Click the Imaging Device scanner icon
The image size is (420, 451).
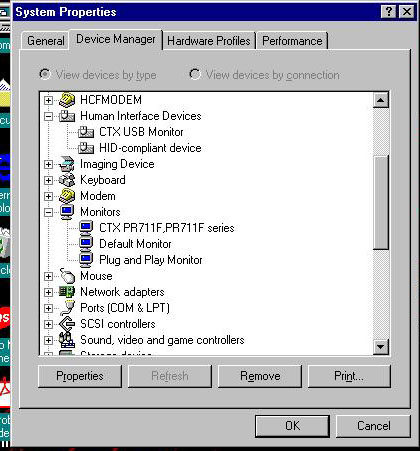[67, 164]
